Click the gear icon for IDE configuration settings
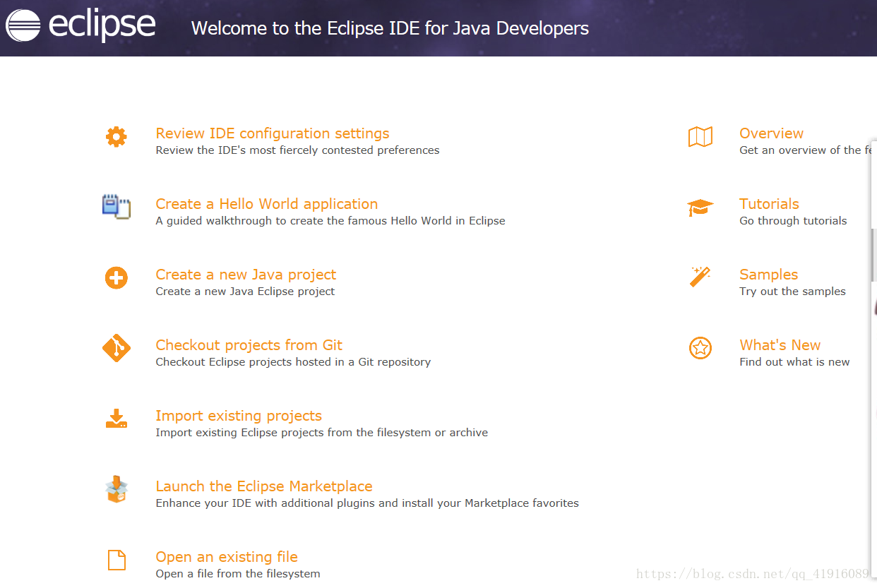This screenshot has height=588, width=877. click(117, 136)
